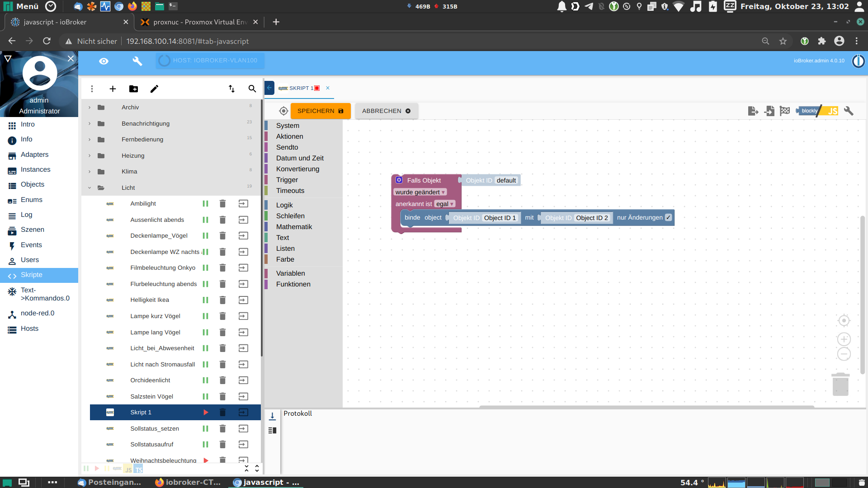Screen dimensions: 868x488
Task: Delete the Ambilight script
Action: (222, 204)
